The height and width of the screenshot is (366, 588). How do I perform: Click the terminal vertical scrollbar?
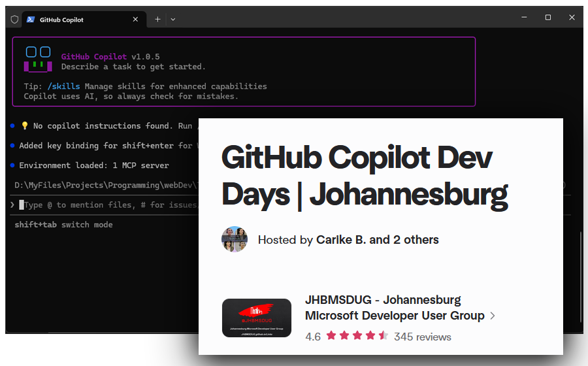pos(581,278)
